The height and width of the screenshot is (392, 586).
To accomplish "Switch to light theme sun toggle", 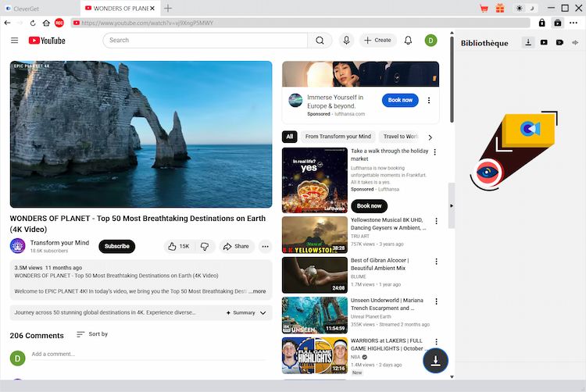I will tap(520, 8).
